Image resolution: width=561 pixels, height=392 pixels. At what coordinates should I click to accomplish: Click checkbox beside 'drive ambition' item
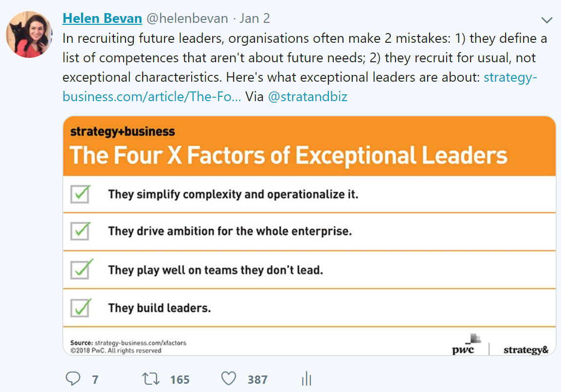coord(81,231)
